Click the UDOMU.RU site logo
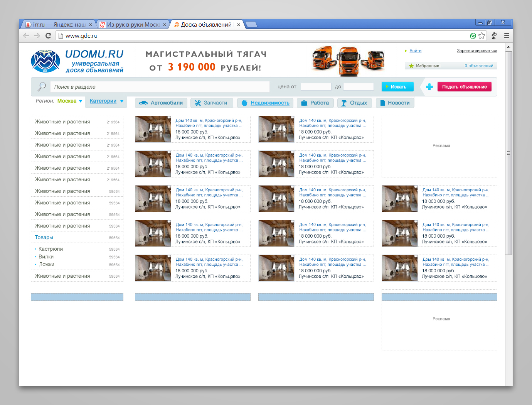The image size is (532, 405). [x=77, y=61]
